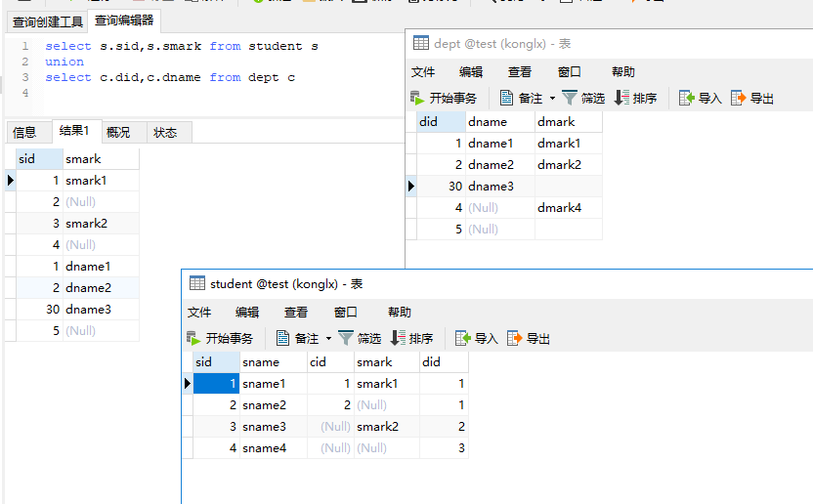Open 帮助 menu in student window

[400, 313]
